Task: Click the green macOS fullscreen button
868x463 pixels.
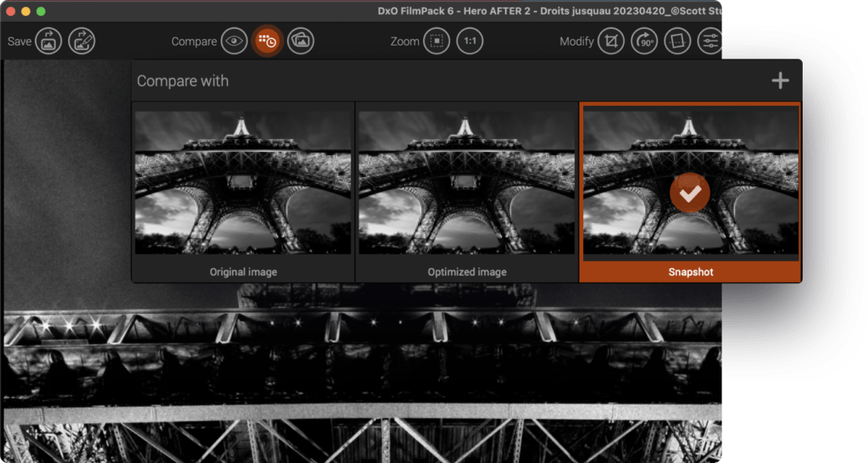Action: [42, 12]
